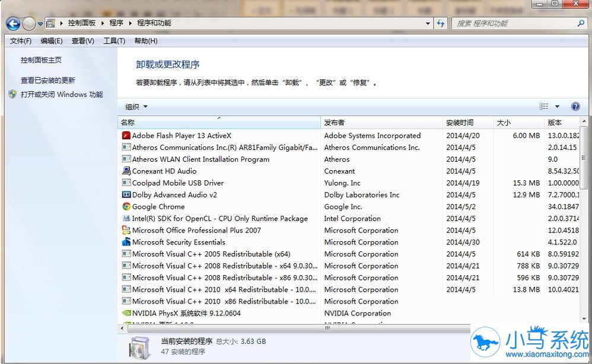The width and height of the screenshot is (592, 364).
Task: Click the 程序和功能 breadcrumb
Action: coord(154,23)
